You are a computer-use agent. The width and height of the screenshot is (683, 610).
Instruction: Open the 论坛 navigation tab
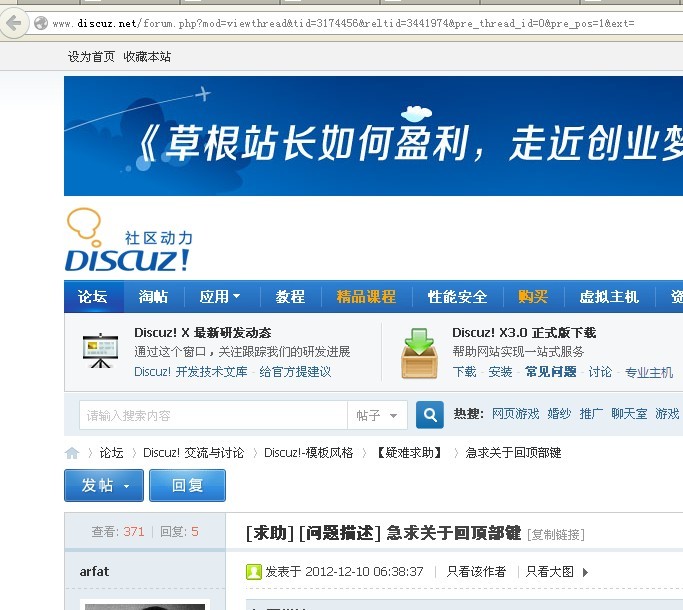93,297
